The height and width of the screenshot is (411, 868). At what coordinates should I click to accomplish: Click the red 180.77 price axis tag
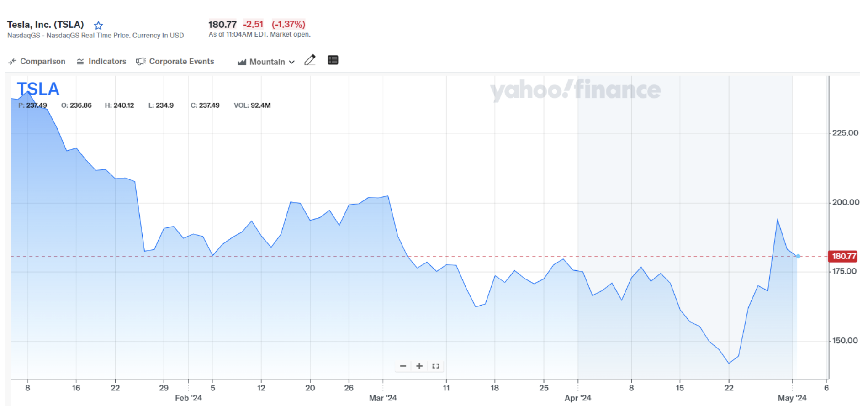pos(843,256)
